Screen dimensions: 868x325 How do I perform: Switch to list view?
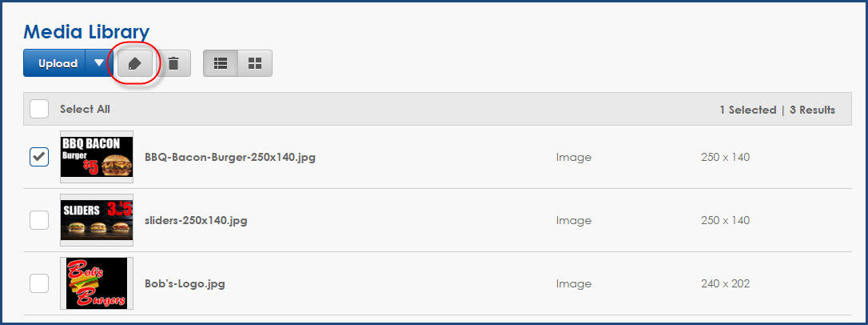[x=221, y=64]
